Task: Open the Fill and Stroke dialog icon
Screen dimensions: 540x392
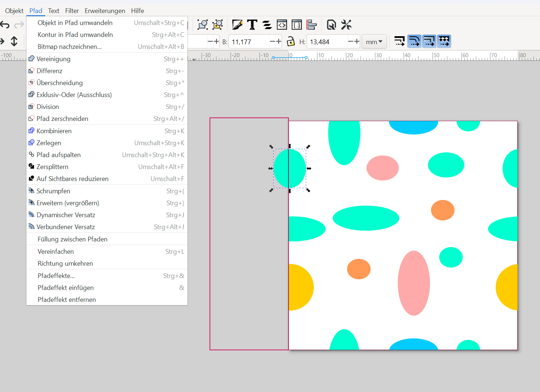Action: (237, 25)
